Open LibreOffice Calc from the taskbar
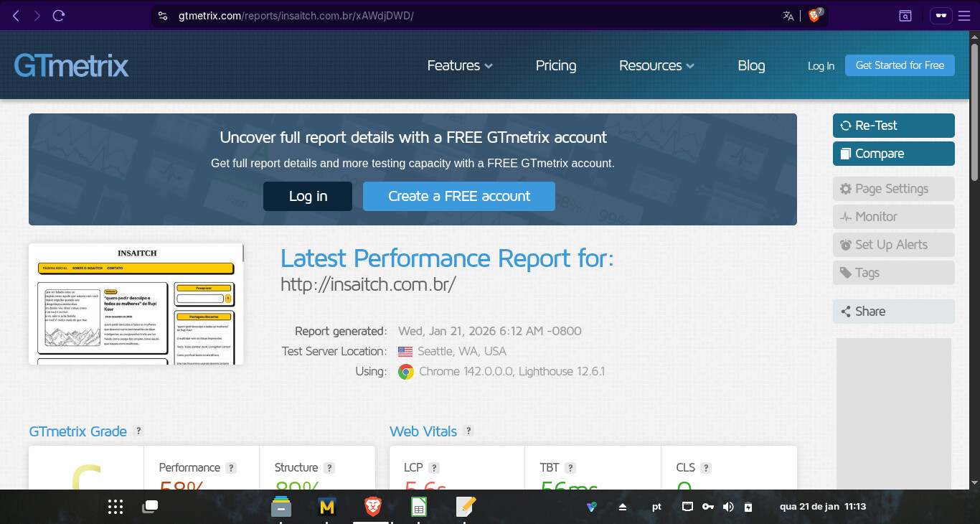Screen dimensions: 980x524 pos(419,507)
